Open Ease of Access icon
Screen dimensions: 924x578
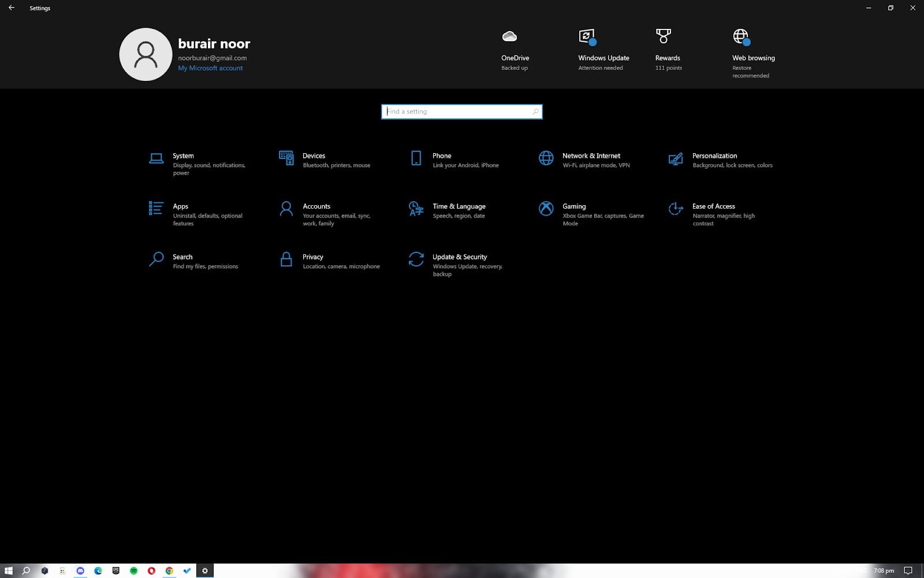(x=675, y=209)
